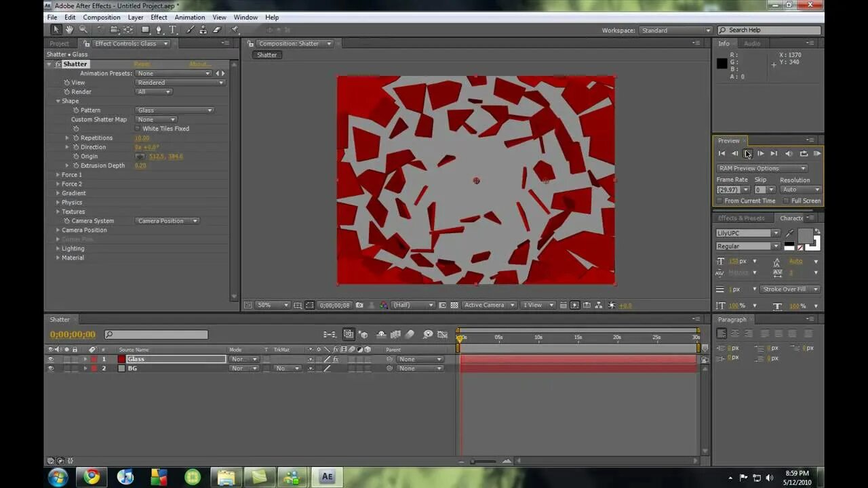868x488 pixels.
Task: Open the Active Camera view dropdown
Action: (x=488, y=305)
